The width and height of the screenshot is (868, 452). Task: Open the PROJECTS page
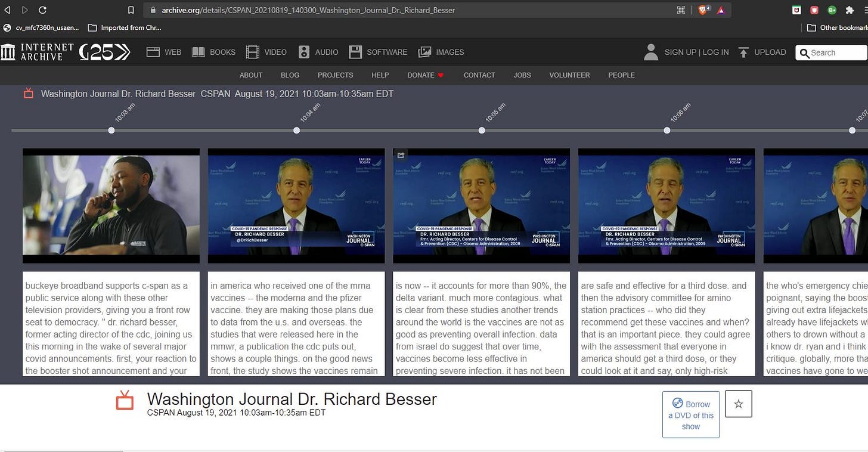pyautogui.click(x=335, y=75)
